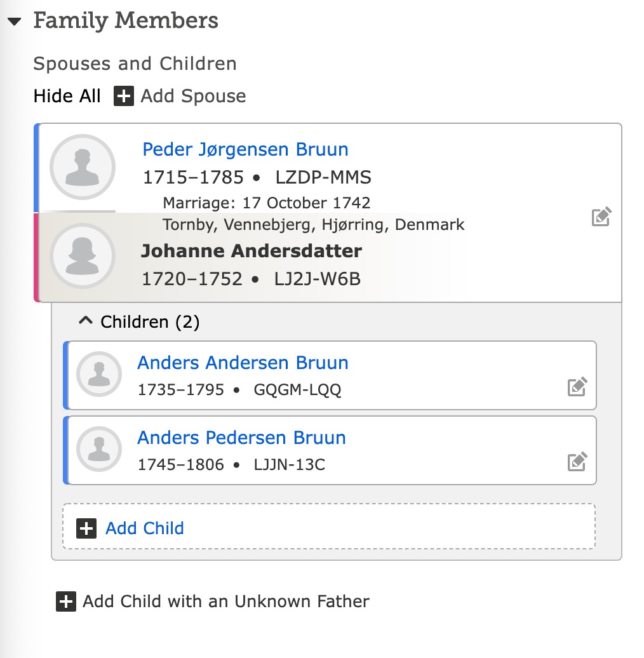Click Peder Jørgensen Bruun's portrait avatar

click(83, 167)
